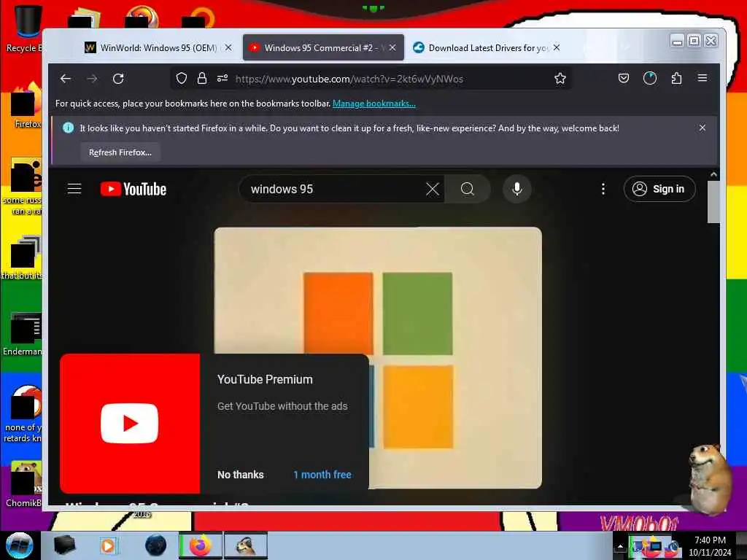The image size is (747, 560).
Task: Click the YouTube search magnifier button
Action: [x=468, y=189]
